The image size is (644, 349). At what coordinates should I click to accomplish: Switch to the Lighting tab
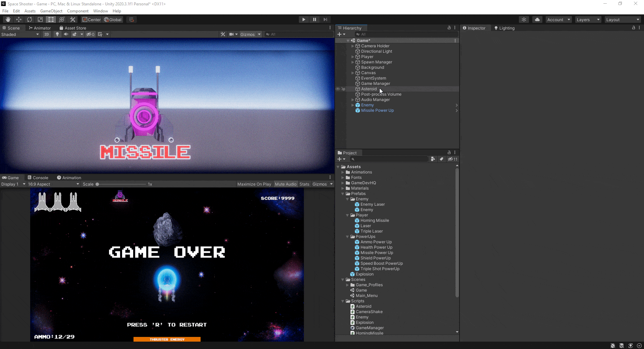coord(504,28)
